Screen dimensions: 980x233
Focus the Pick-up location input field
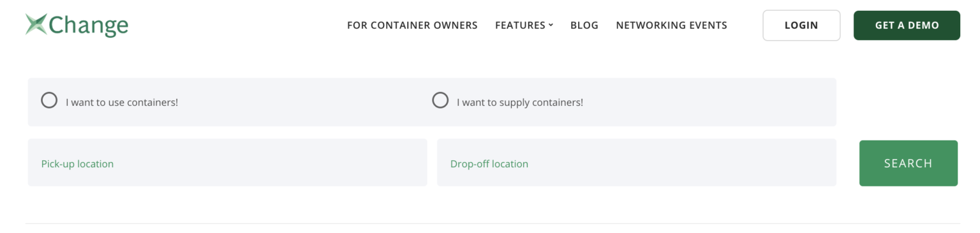(x=227, y=163)
